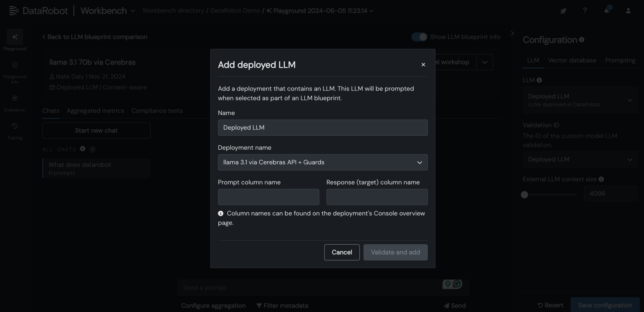This screenshot has width=644, height=312.
Task: Open the help question mark icon
Action: point(585,11)
